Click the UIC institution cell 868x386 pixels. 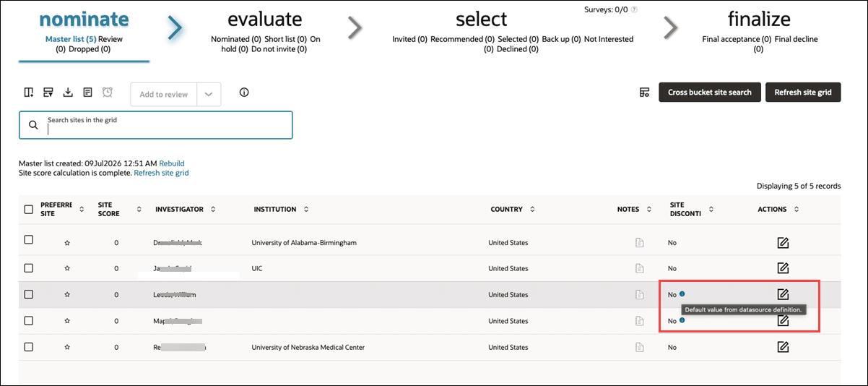(x=258, y=268)
